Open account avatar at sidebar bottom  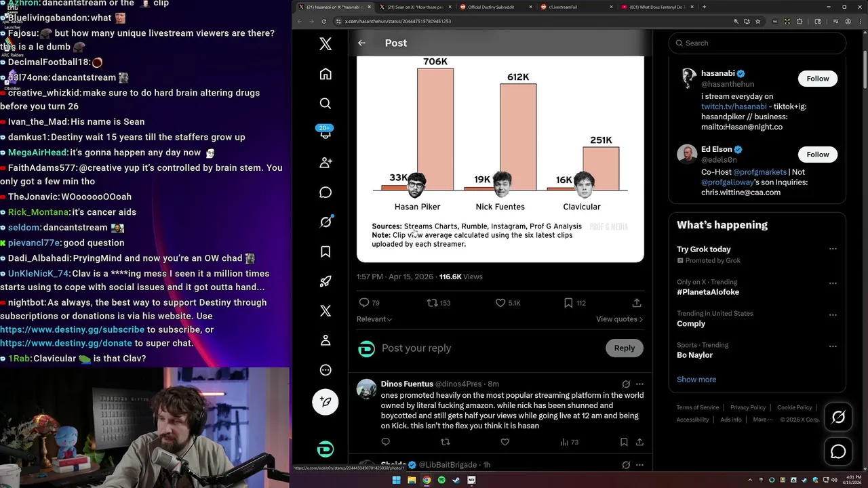(x=325, y=449)
